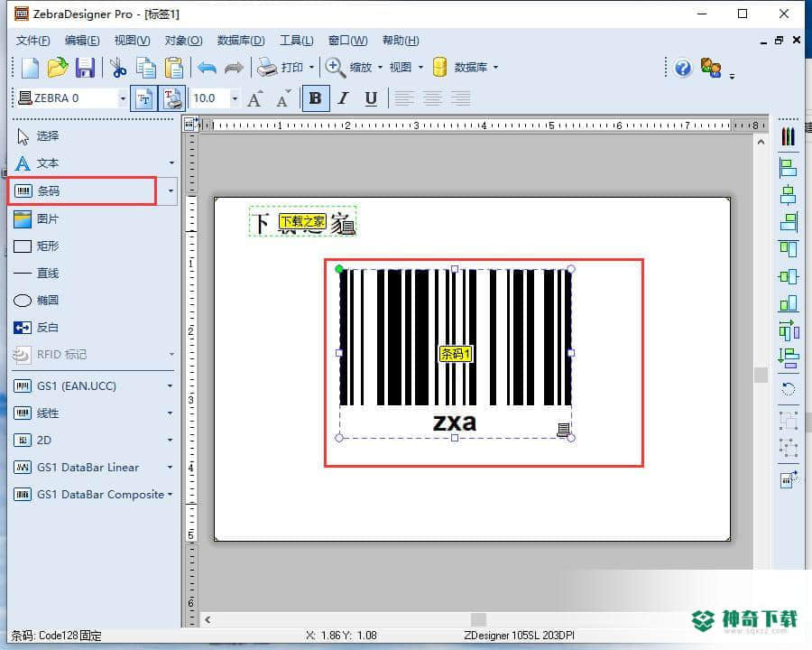812x650 pixels.
Task: Click the canvas scroll-up arrow
Action: (x=761, y=142)
